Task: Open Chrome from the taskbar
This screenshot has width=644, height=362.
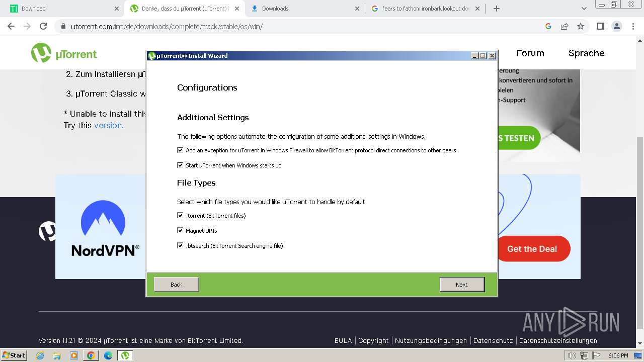Action: (91, 355)
